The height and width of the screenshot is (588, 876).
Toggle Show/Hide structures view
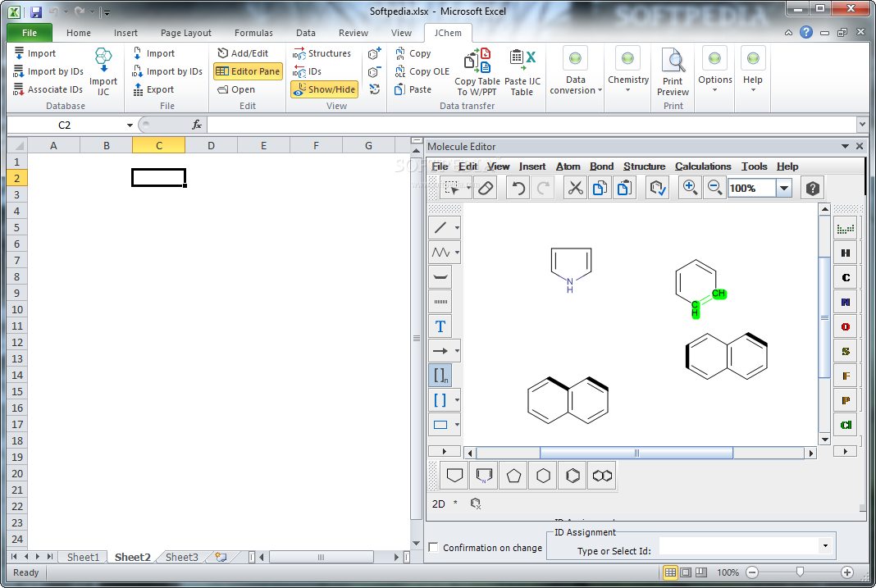click(325, 89)
